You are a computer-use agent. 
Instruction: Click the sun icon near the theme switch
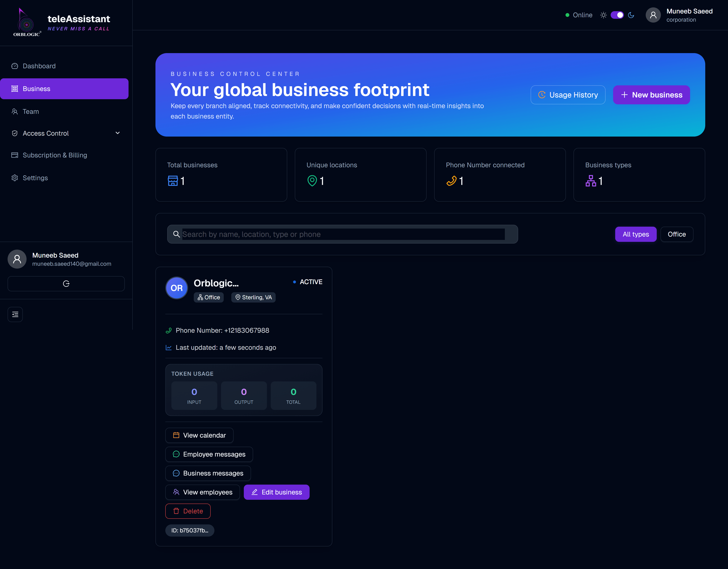point(603,15)
